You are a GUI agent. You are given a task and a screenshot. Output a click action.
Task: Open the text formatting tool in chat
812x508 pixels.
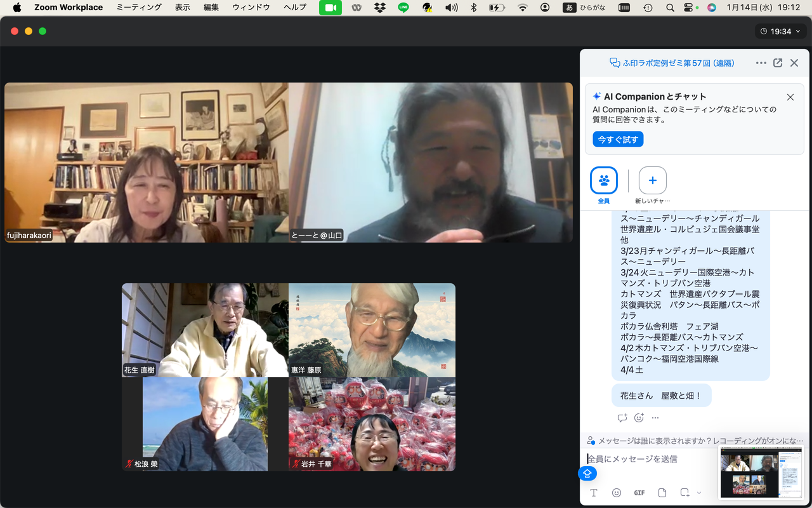click(594, 493)
